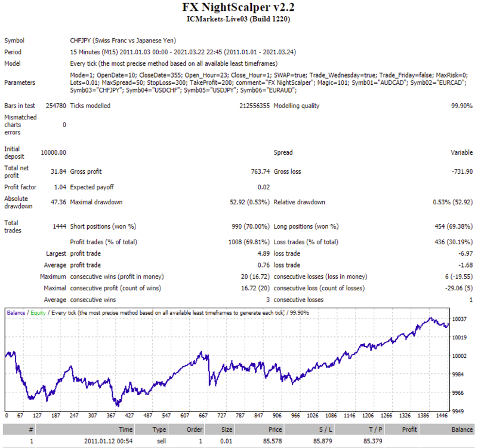Select Average loss trade value -1.68
This screenshot has width=481, height=448.
point(465,265)
